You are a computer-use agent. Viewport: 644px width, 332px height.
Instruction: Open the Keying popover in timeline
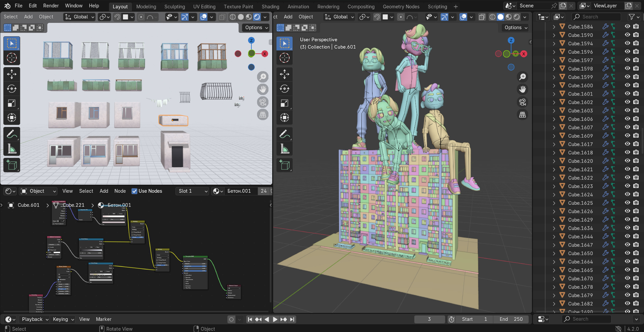[63, 319]
